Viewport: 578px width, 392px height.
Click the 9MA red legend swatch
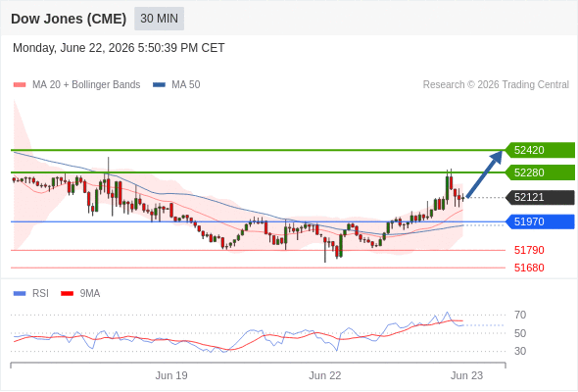point(67,294)
